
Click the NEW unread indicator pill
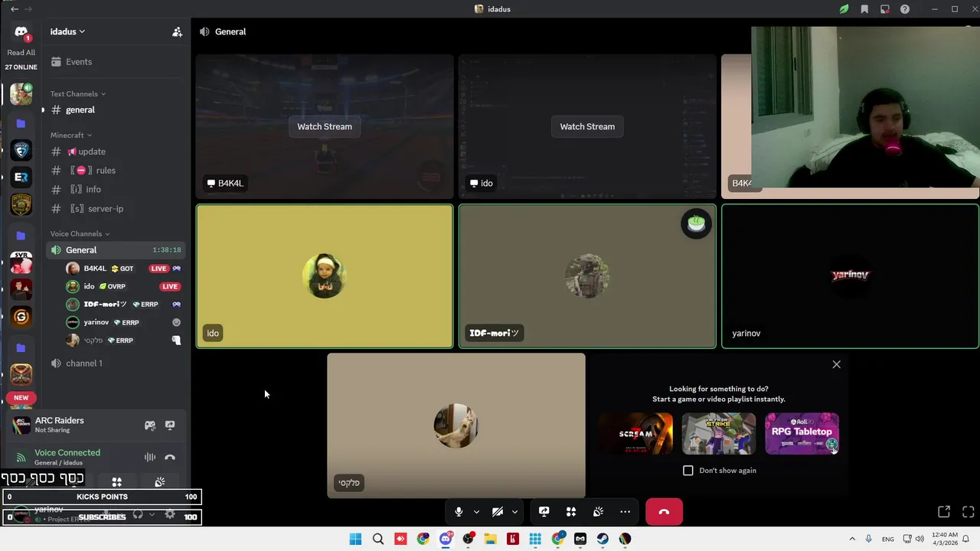[x=21, y=398]
